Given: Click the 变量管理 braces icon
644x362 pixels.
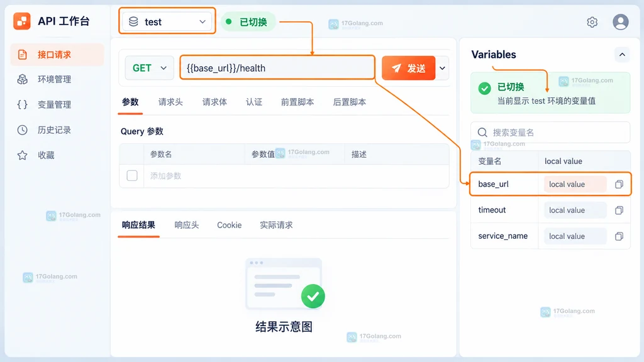Looking at the screenshot, I should click(x=23, y=105).
